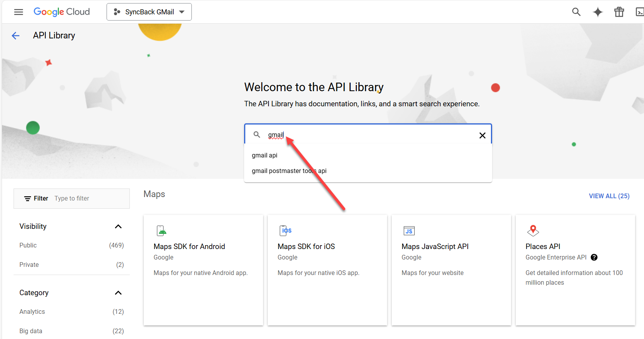The height and width of the screenshot is (339, 644).
Task: Click the 'Type to filter' input field
Action: 89,199
